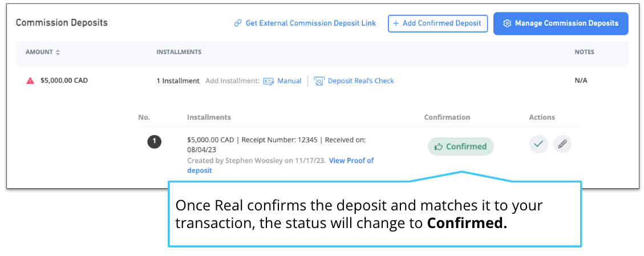Click the Installments column header
The width and height of the screenshot is (644, 256).
(x=179, y=52)
